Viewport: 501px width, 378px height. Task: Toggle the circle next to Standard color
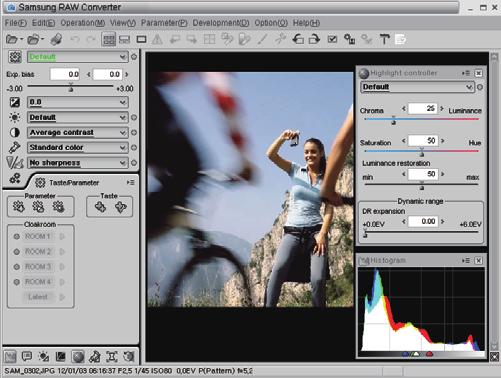[x=134, y=147]
